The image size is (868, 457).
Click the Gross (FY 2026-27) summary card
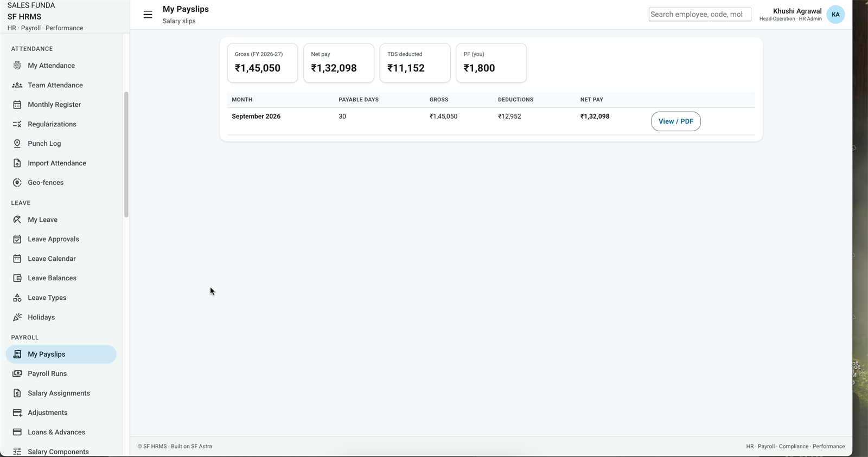click(x=263, y=63)
